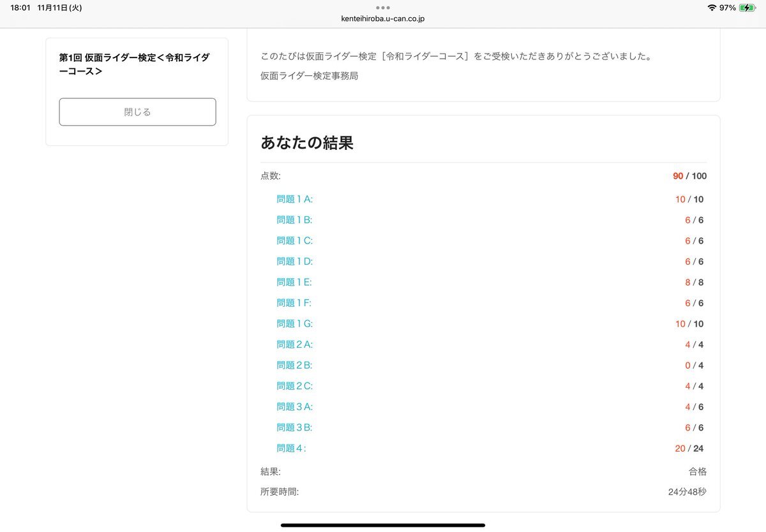The width and height of the screenshot is (766, 532).
Task: Click the 閉じる button
Action: click(x=137, y=112)
